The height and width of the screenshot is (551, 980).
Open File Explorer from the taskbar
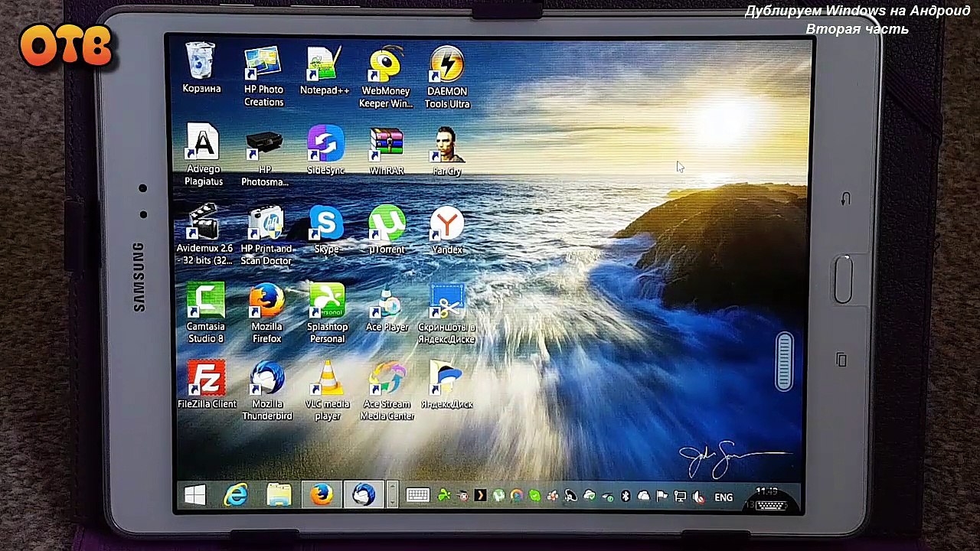point(279,496)
